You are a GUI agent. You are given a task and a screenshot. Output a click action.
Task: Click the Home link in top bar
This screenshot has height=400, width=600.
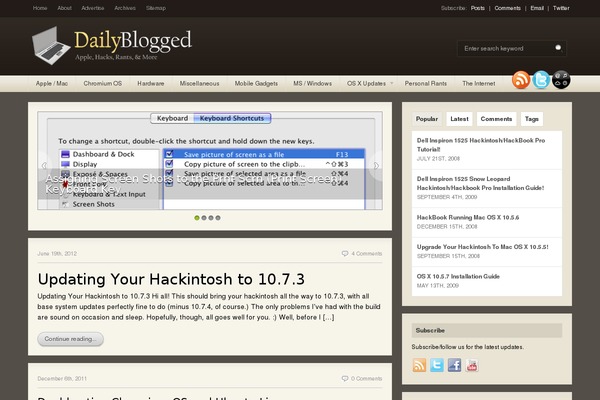pos(40,8)
